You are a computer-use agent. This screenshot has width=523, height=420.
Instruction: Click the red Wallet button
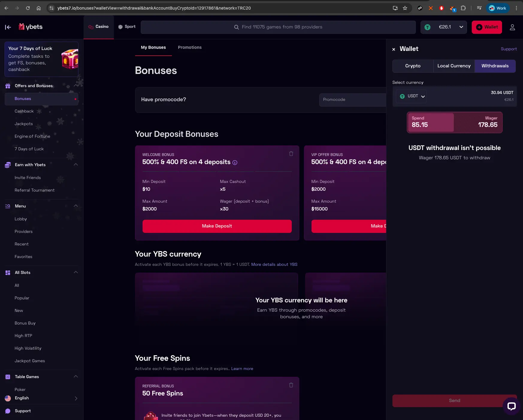(x=487, y=27)
